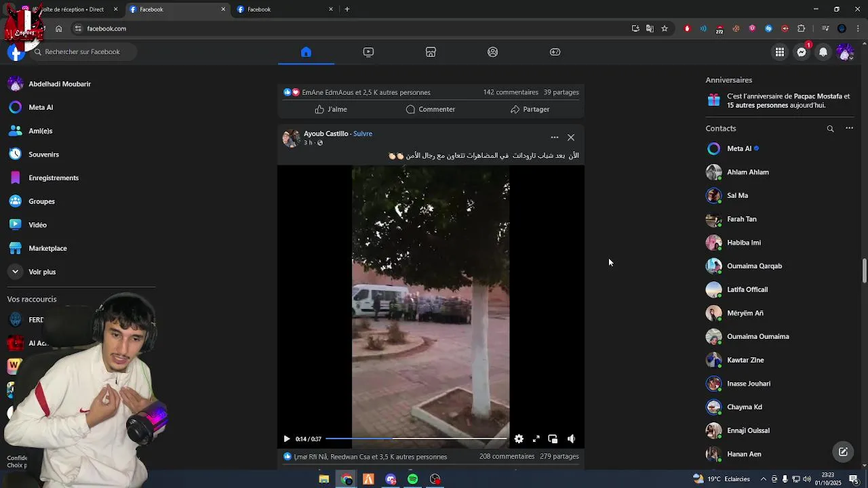The width and height of the screenshot is (868, 488).
Task: Open video settings gear
Action: 519,439
